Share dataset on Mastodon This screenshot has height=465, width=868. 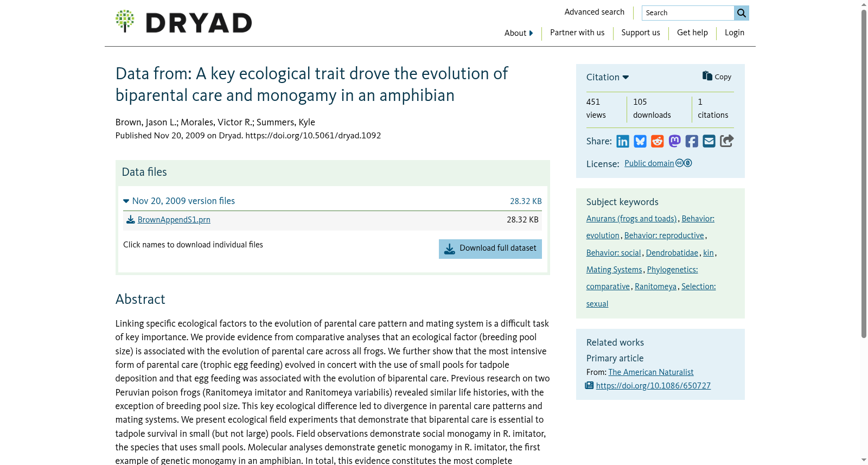pyautogui.click(x=675, y=142)
